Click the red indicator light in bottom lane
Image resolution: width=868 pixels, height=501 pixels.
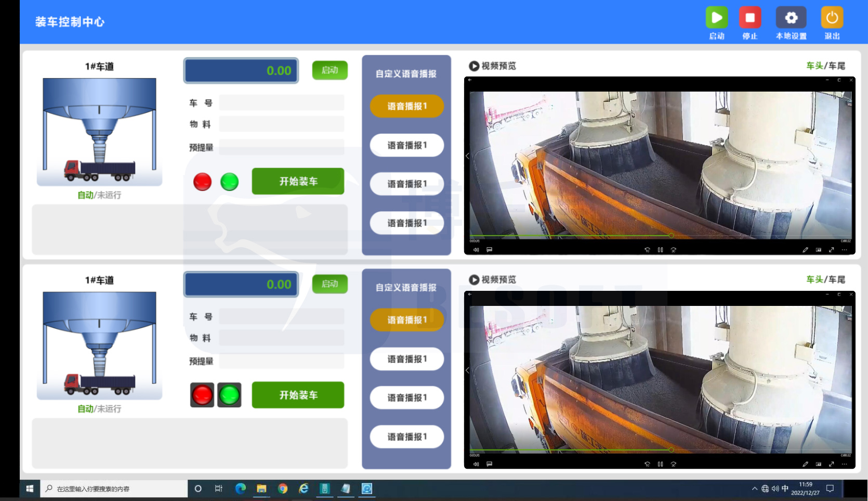[202, 395]
